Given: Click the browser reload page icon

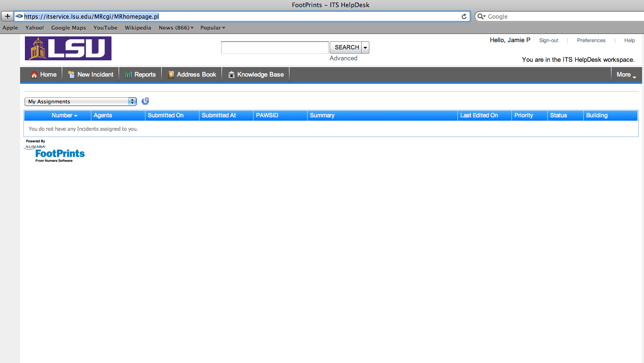Looking at the screenshot, I should click(x=464, y=16).
